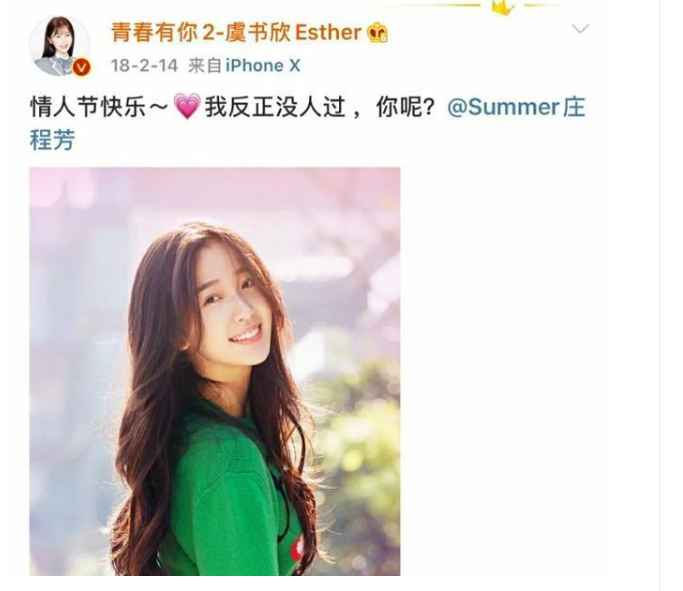
Task: Expand the post options chevron
Action: pyautogui.click(x=580, y=29)
